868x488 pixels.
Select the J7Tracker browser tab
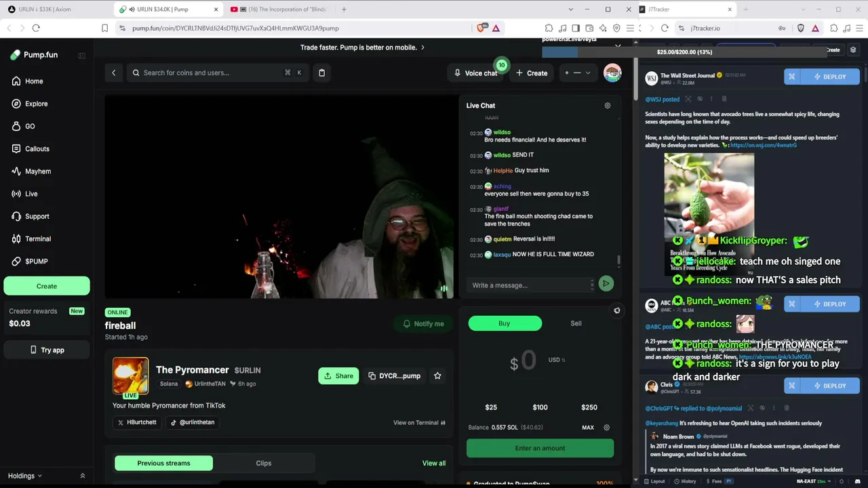688,9
